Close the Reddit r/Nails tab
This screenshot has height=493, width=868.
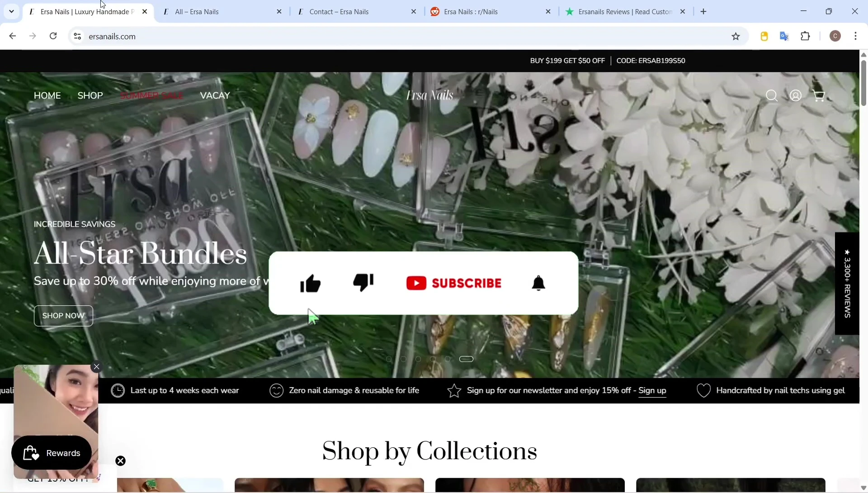pos(548,12)
